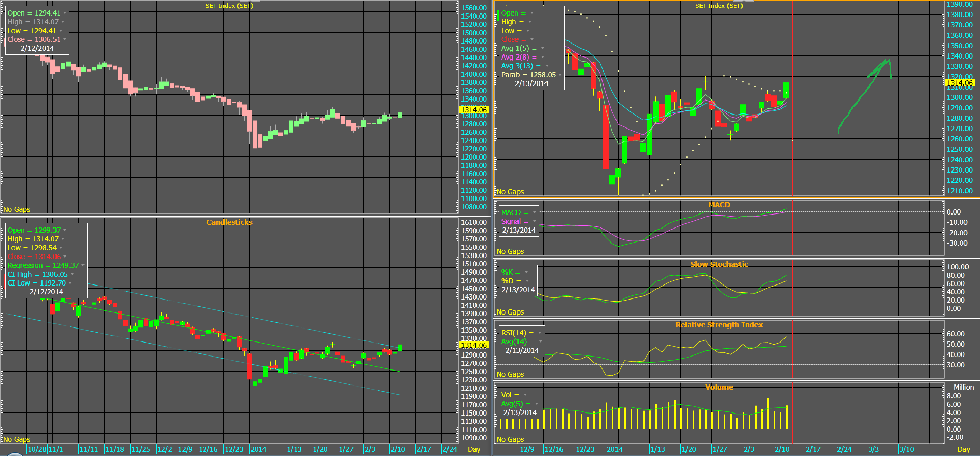This screenshot has height=456, width=980.
Task: Click the yellow 1314.06 price tag on the Candlesticks axis
Action: tap(474, 345)
